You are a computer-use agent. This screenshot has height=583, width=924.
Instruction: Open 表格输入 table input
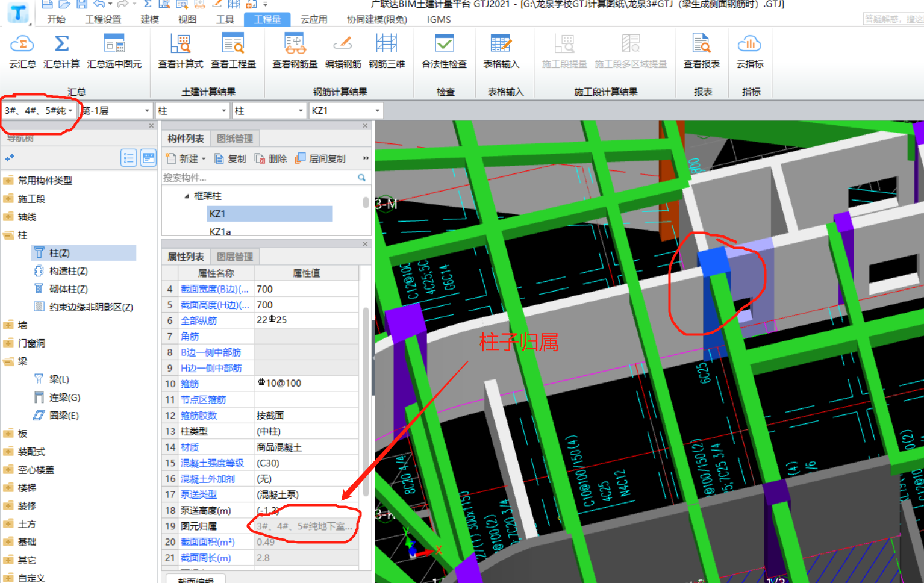point(501,51)
